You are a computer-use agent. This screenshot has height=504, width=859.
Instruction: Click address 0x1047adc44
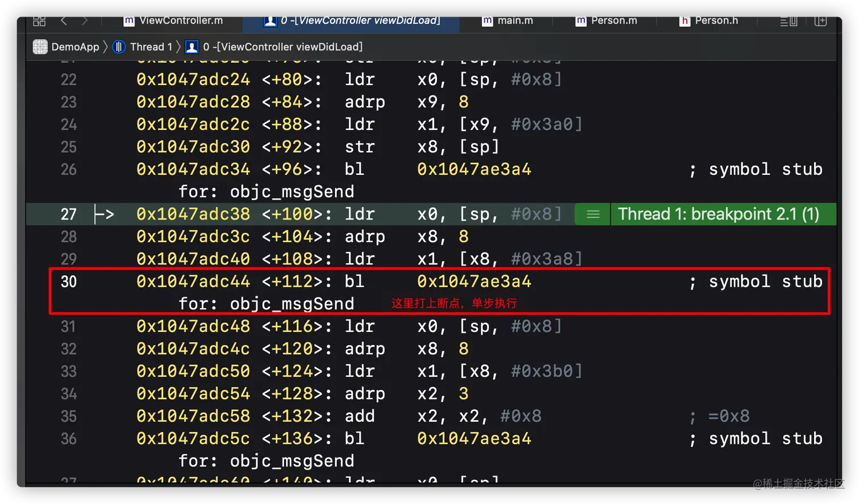point(193,282)
